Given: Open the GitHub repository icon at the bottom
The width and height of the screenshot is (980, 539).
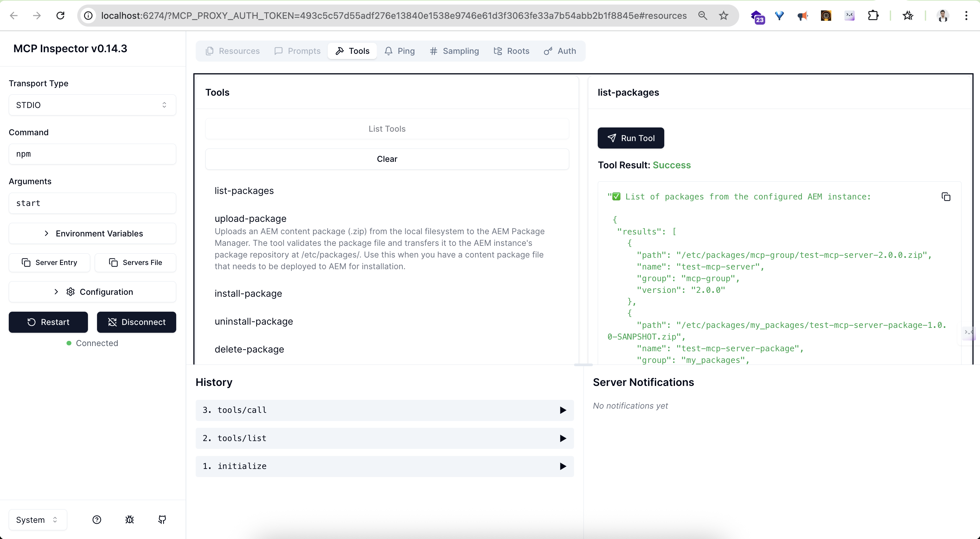Looking at the screenshot, I should point(162,520).
